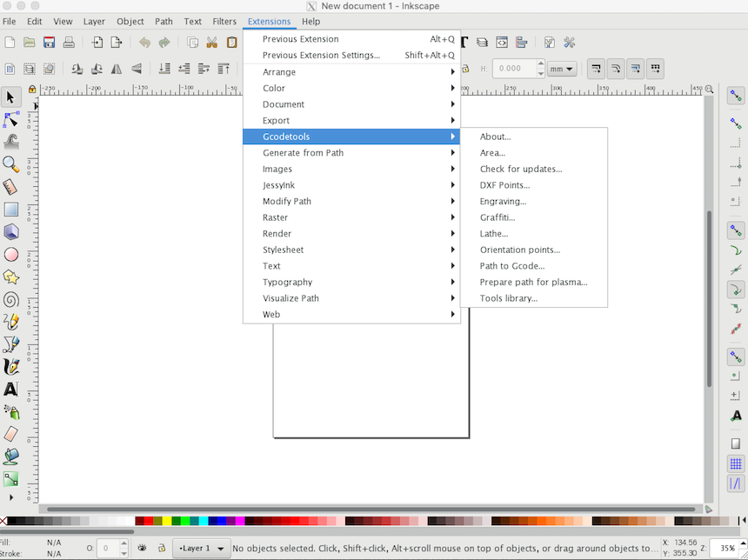Click the Undo arrow icon
This screenshot has width=748, height=560.
pos(144,43)
